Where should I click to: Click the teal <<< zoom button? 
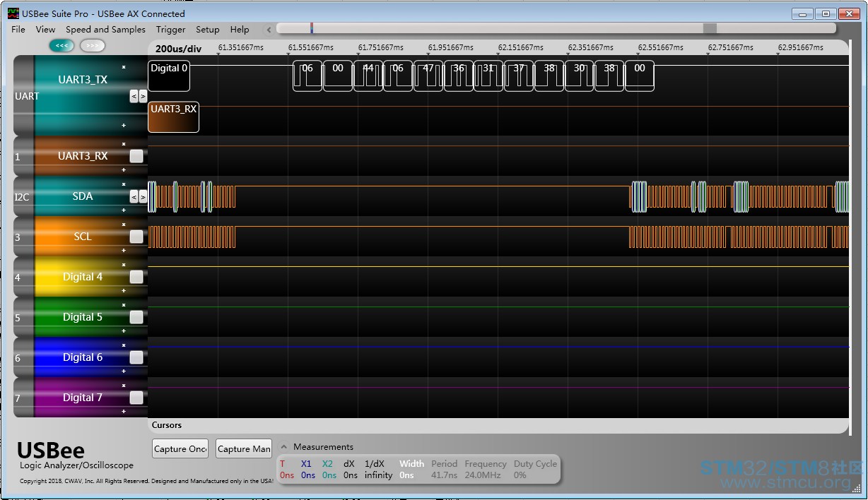(x=62, y=45)
